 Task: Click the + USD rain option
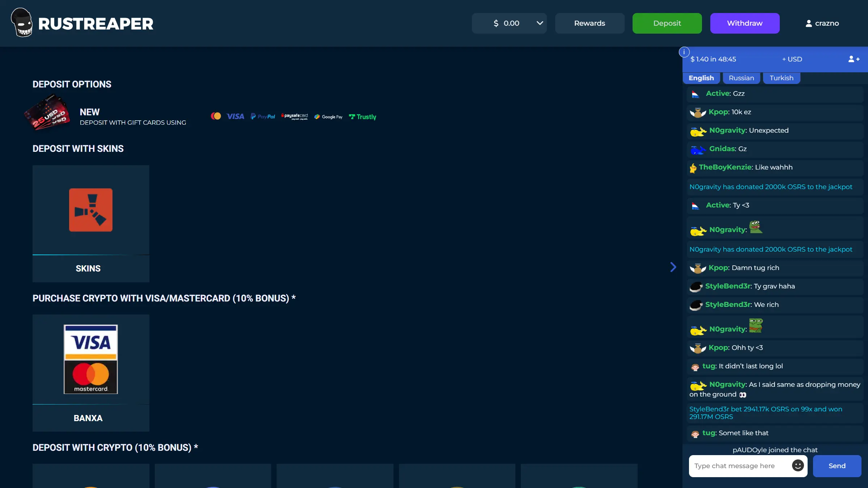pos(792,59)
